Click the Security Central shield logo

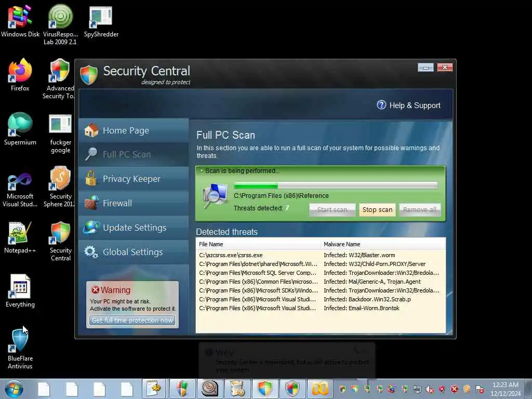88,75
